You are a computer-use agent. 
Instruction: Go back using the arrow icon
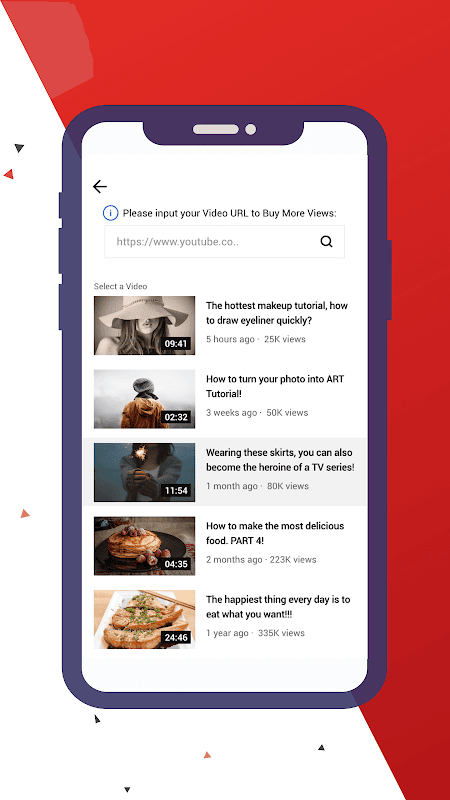click(100, 187)
